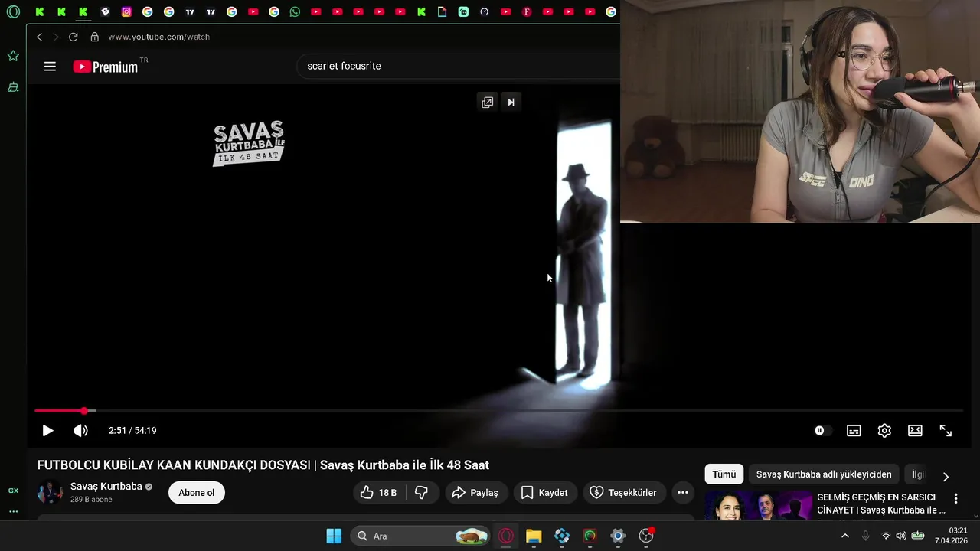
Task: Open the Windows Start menu
Action: pyautogui.click(x=334, y=536)
